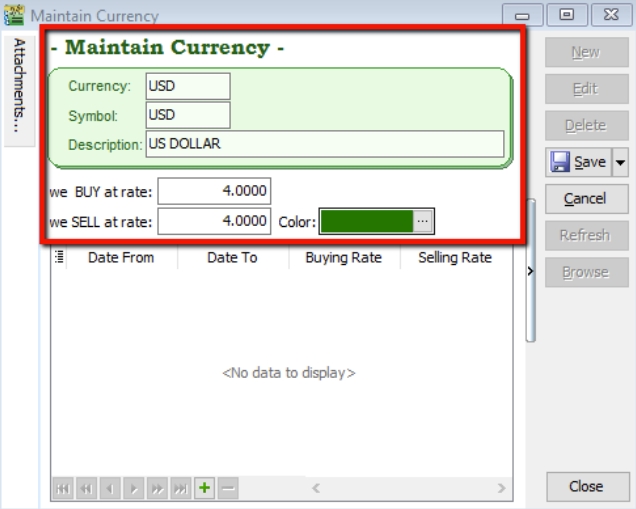Click the Save button
The height and width of the screenshot is (509, 636).
[578, 162]
